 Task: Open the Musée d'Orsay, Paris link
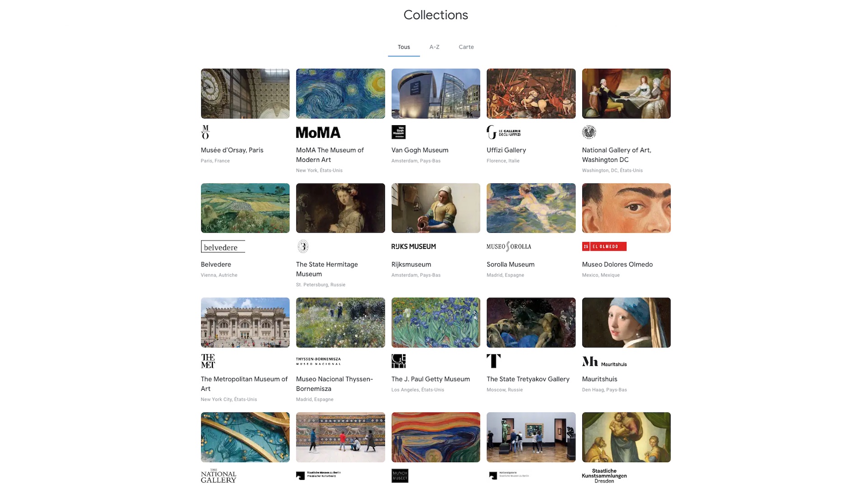(232, 150)
